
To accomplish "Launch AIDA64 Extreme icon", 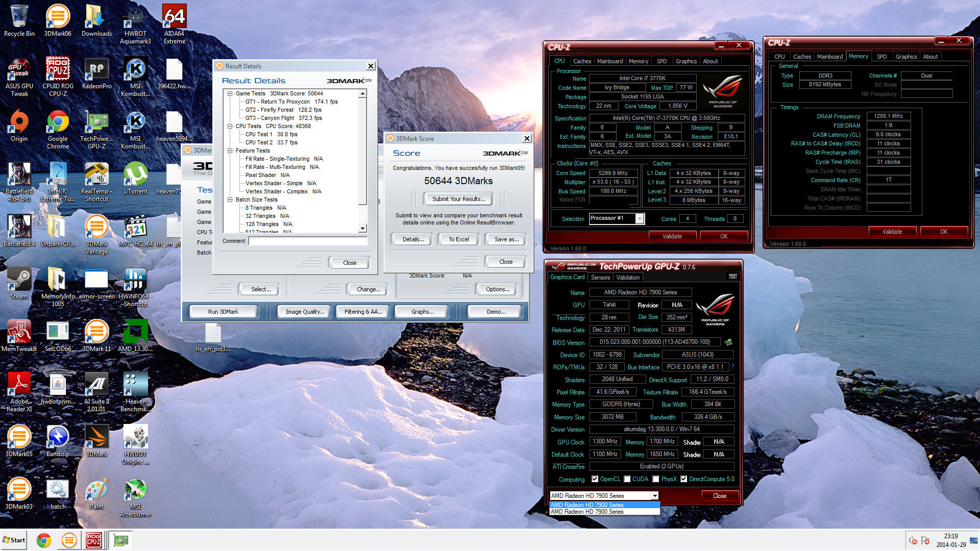I will pos(174,24).
